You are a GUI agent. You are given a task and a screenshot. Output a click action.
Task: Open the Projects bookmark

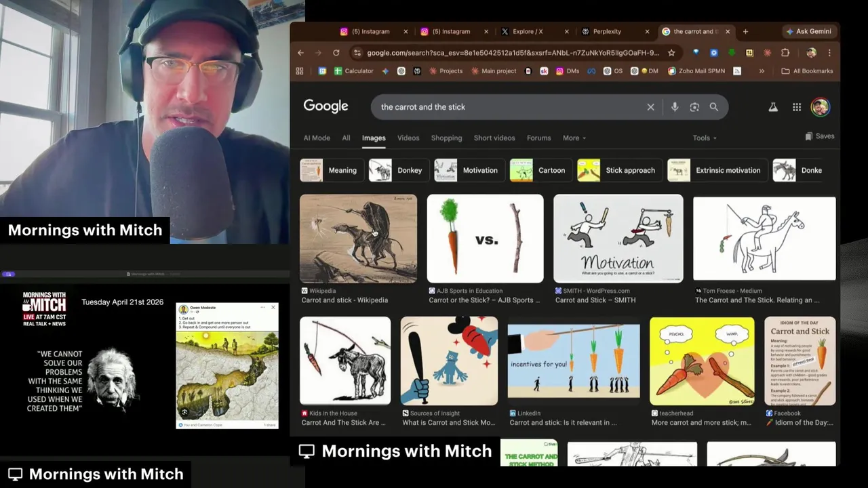pos(446,70)
